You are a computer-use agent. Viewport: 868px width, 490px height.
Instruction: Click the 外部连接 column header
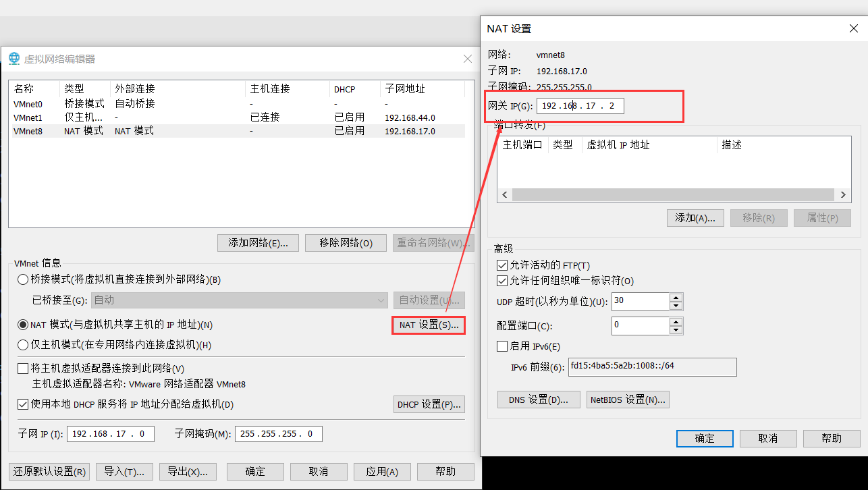[178, 89]
